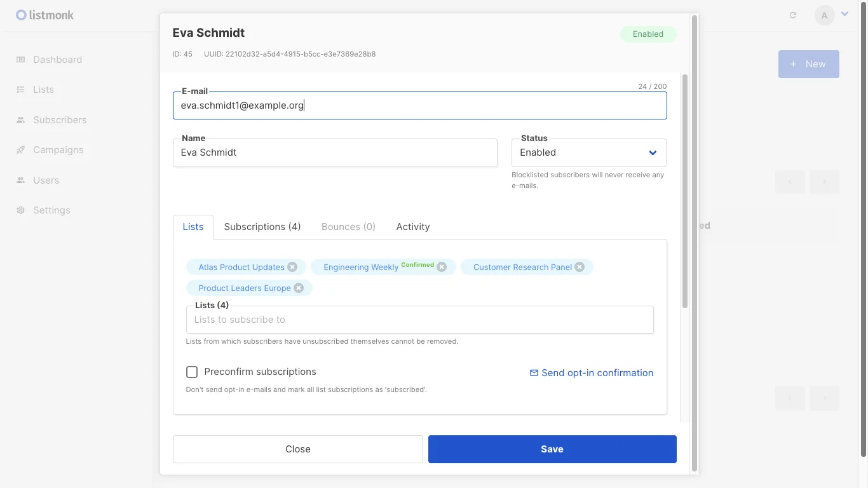The width and height of the screenshot is (868, 488).
Task: Remove Engineering Weekly list tag
Action: pyautogui.click(x=442, y=267)
